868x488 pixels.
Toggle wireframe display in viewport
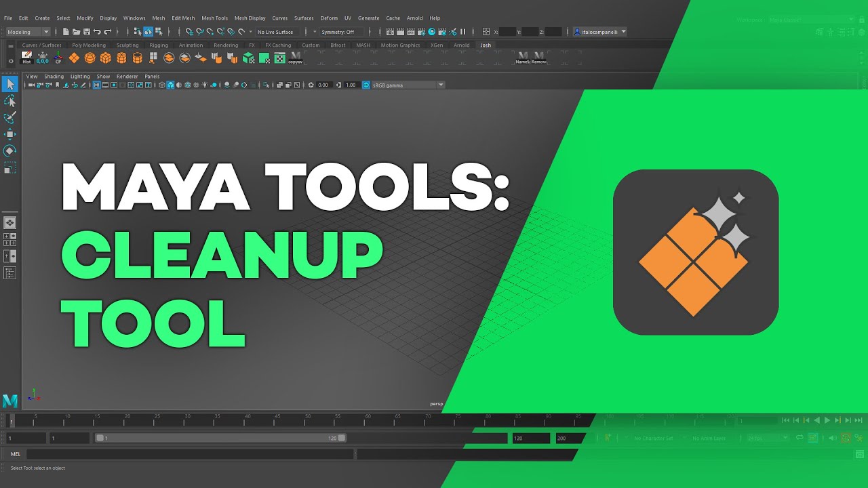[161, 85]
